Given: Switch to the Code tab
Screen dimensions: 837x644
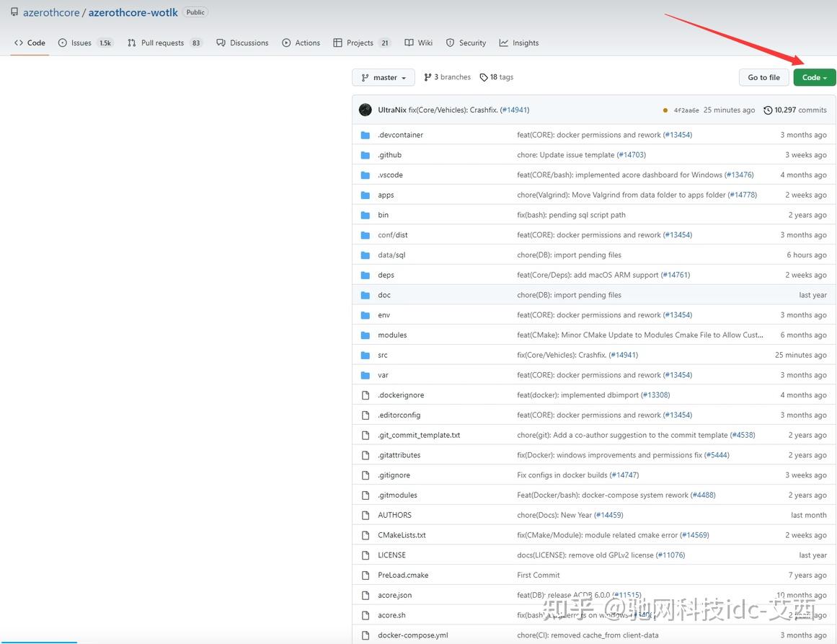Looking at the screenshot, I should [30, 43].
